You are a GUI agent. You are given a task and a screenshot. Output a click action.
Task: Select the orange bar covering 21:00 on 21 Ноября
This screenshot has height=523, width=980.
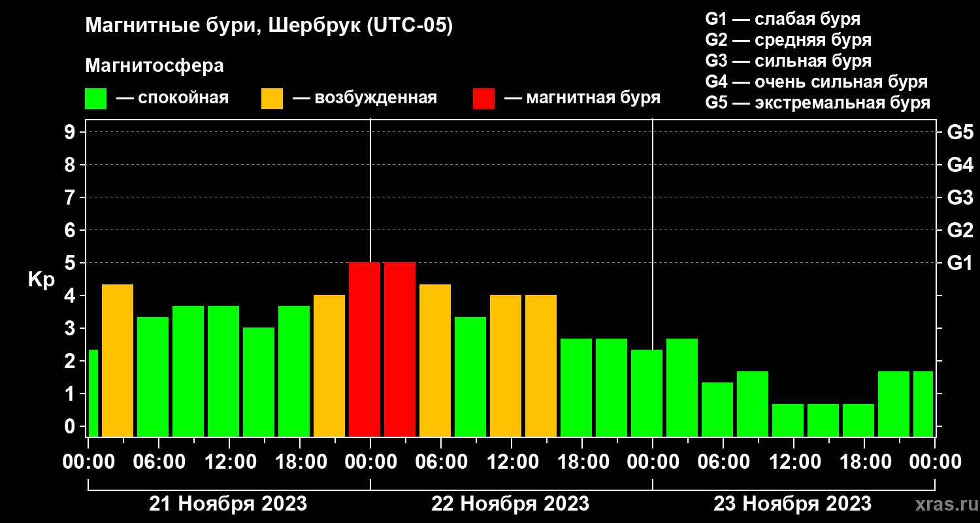329,366
